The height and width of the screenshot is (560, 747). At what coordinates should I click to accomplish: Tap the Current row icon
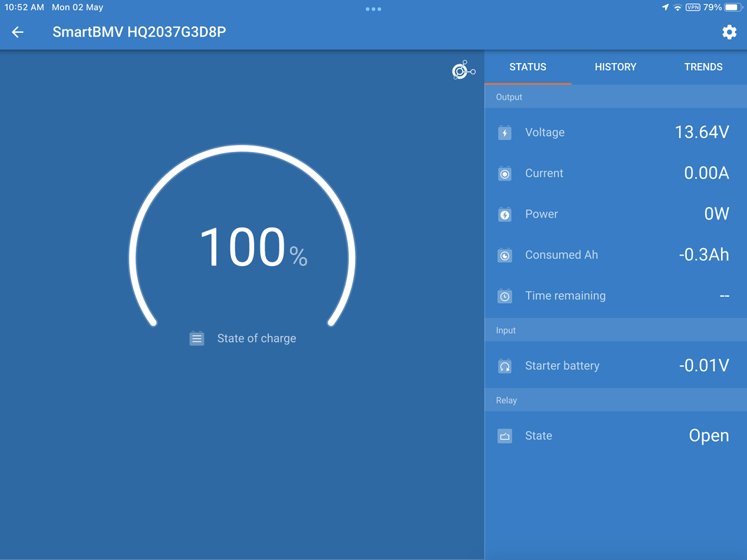pyautogui.click(x=505, y=174)
